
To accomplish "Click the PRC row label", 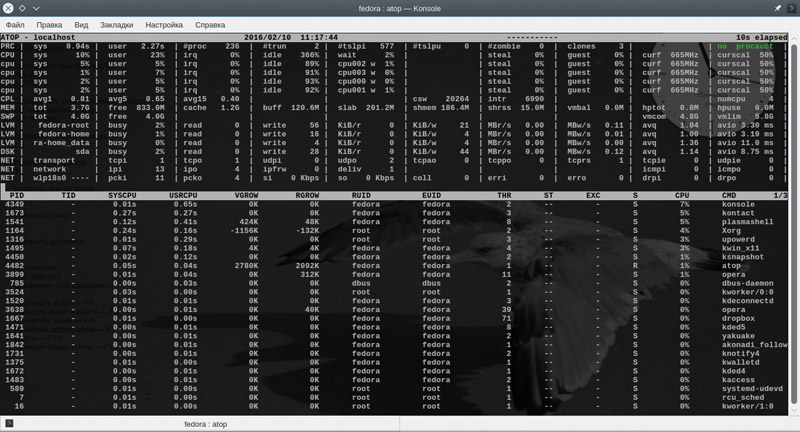I will coord(8,46).
